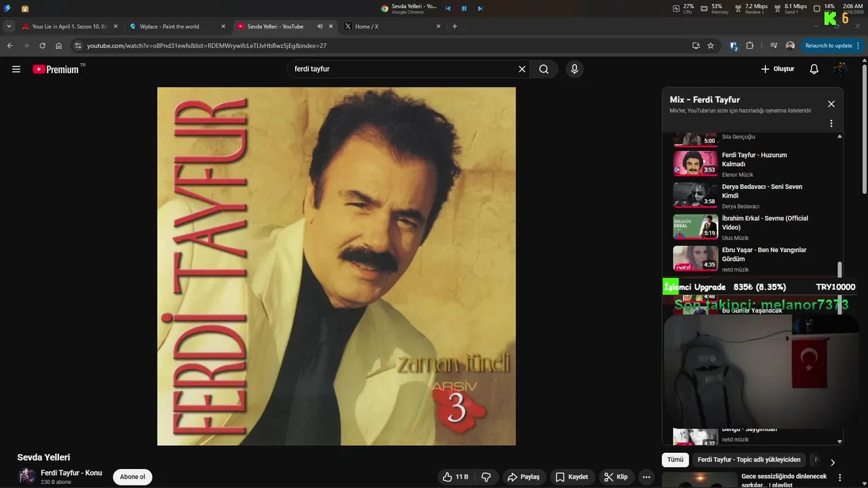Open a new Chrome tab
Viewport: 868px width, 488px height.
pyautogui.click(x=454, y=26)
